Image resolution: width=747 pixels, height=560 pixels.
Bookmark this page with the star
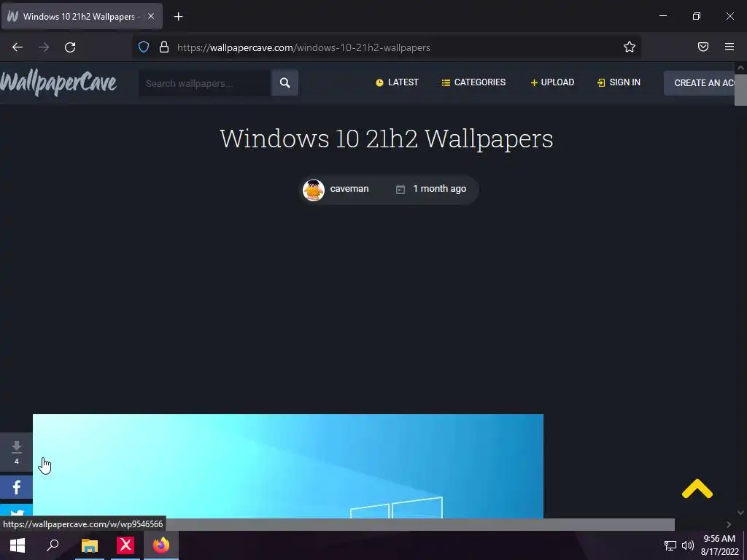click(x=630, y=47)
